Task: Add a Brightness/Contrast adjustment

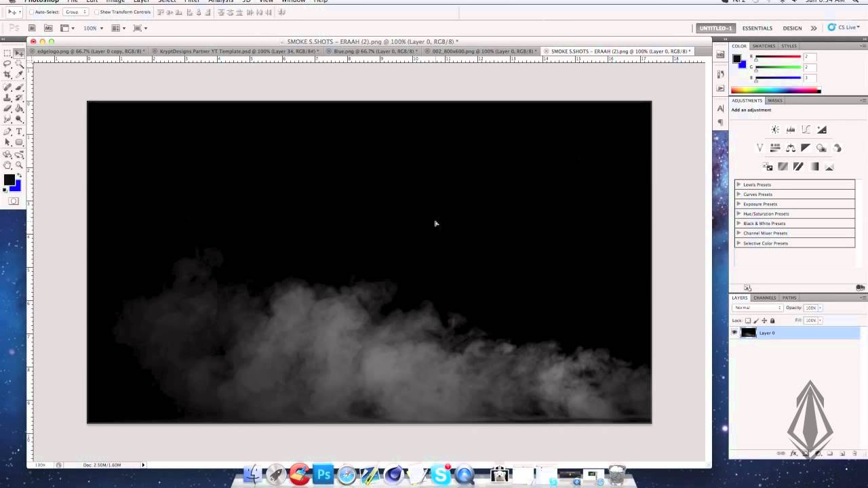Action: [775, 129]
